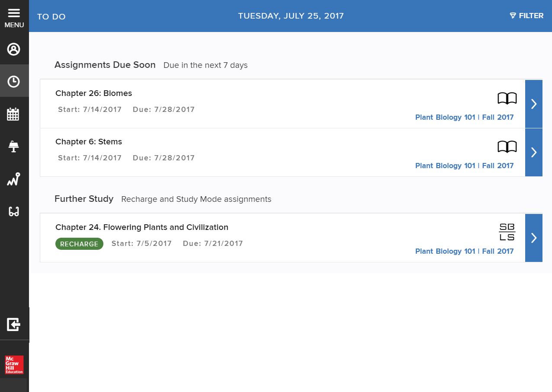This screenshot has height=392, width=552.
Task: Expand Chapter 24 Flowering Plants with its chevron
Action: point(534,238)
